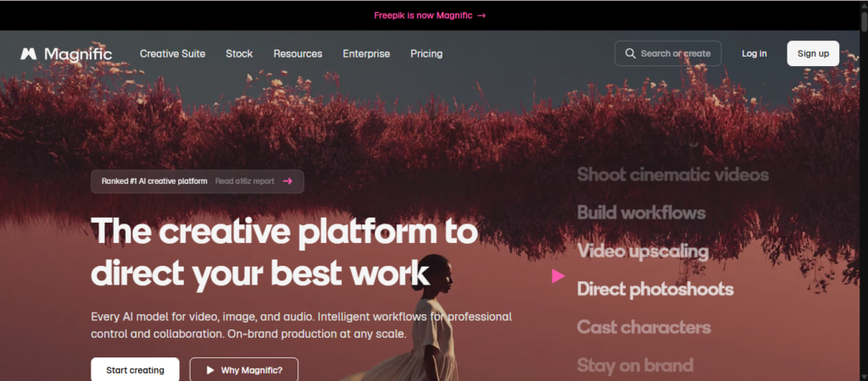Expand the Enterprise navigation menu
This screenshot has height=381, width=868.
pyautogui.click(x=366, y=53)
